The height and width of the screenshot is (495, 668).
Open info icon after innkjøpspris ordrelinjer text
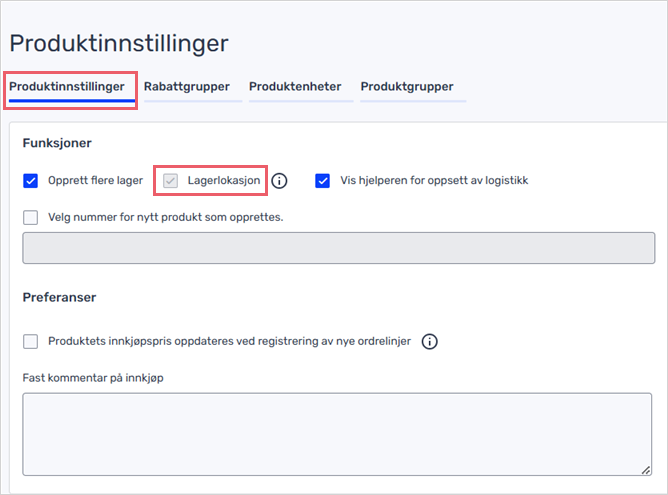pyautogui.click(x=429, y=342)
